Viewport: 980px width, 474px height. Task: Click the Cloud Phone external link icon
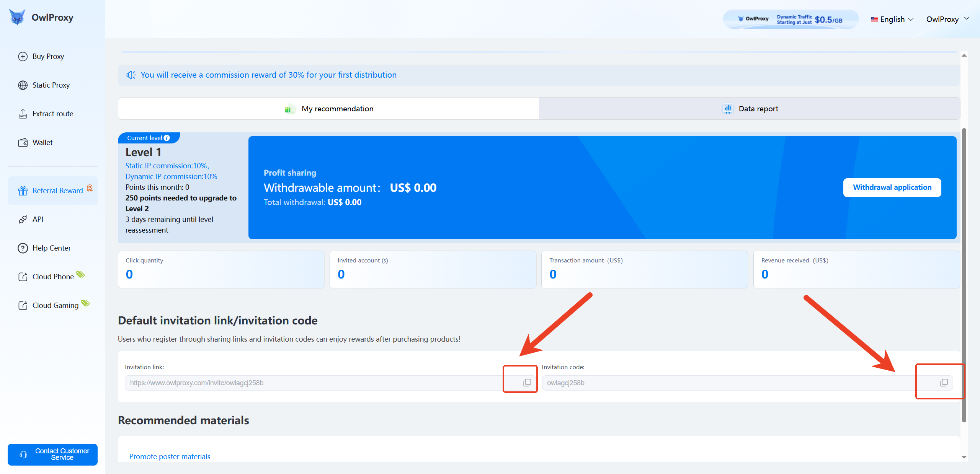tap(23, 277)
